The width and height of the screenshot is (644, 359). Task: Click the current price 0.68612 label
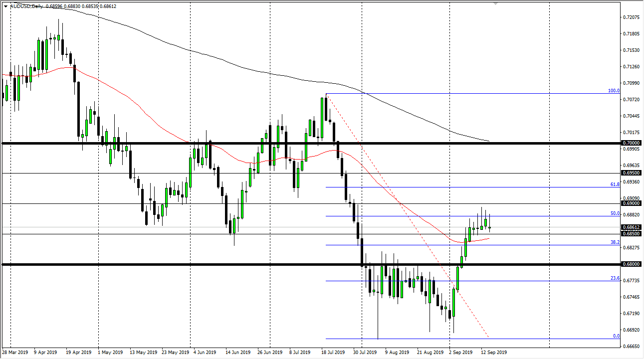632,227
